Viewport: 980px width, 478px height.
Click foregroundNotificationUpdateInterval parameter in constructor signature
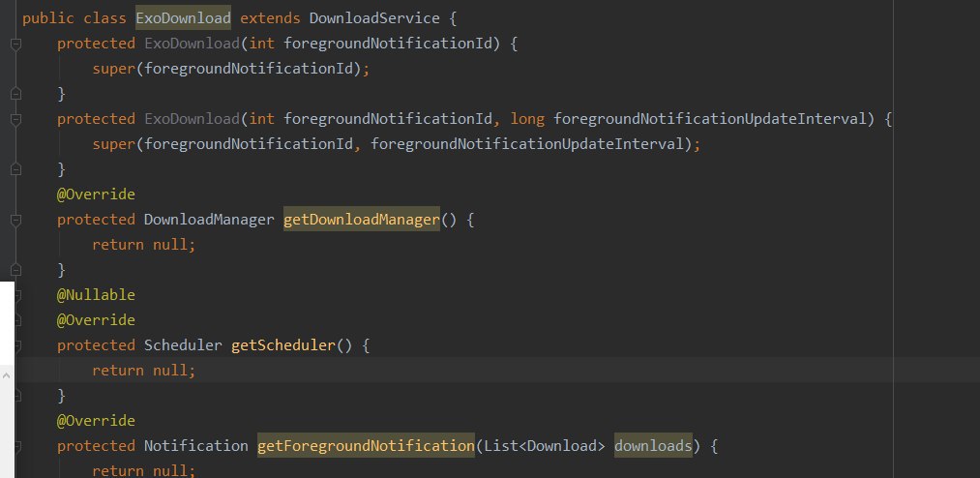709,119
